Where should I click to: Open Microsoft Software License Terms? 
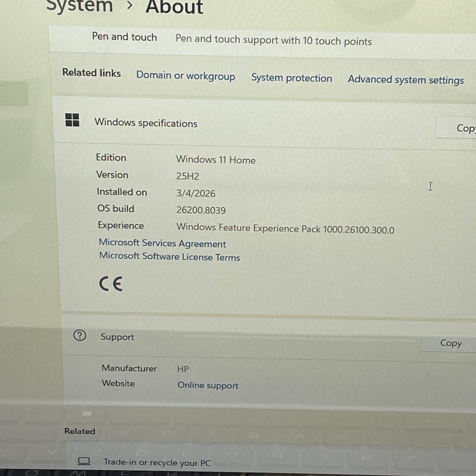click(x=170, y=257)
